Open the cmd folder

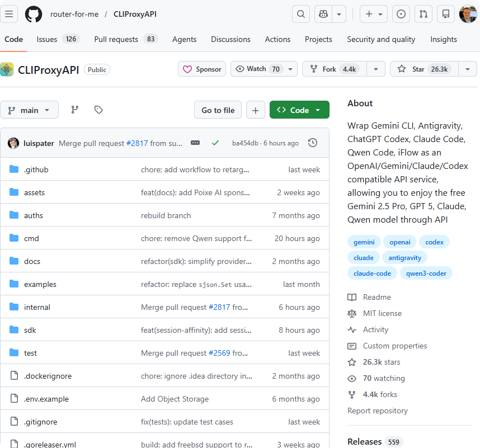click(31, 238)
